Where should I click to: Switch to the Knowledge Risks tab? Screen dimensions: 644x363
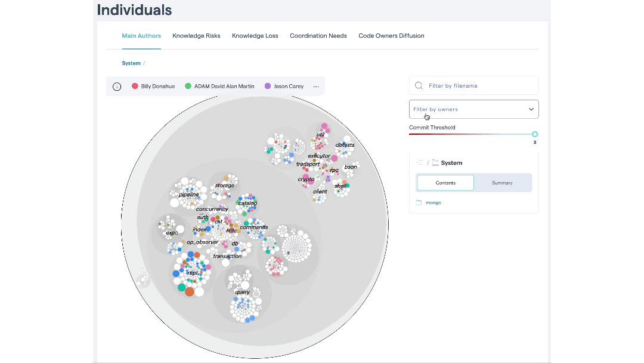196,35
